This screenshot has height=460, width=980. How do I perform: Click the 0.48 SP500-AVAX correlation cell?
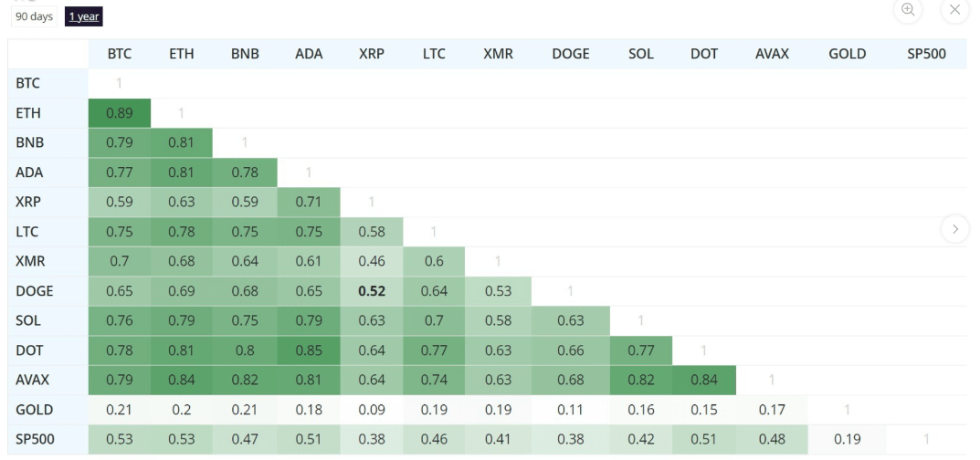[x=772, y=439]
